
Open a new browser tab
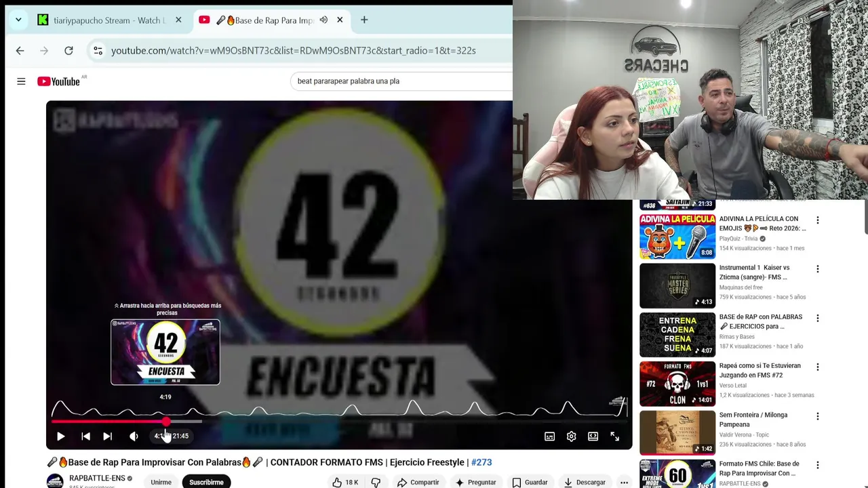(x=364, y=20)
